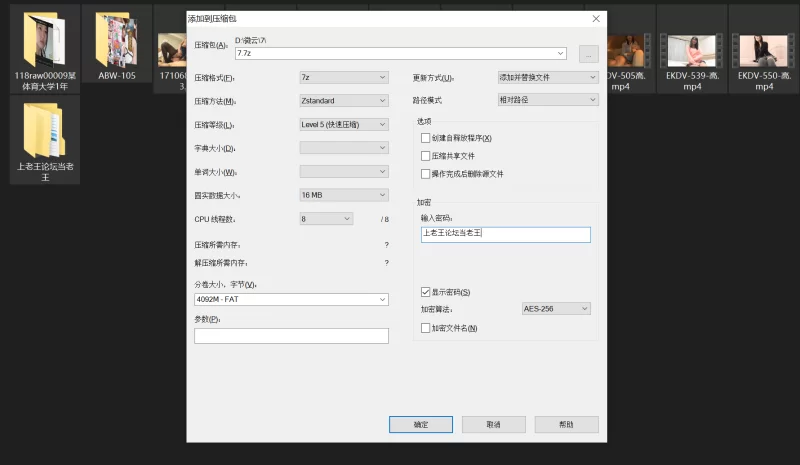
Task: Click the browse "..." button for archive path
Action: (x=589, y=54)
